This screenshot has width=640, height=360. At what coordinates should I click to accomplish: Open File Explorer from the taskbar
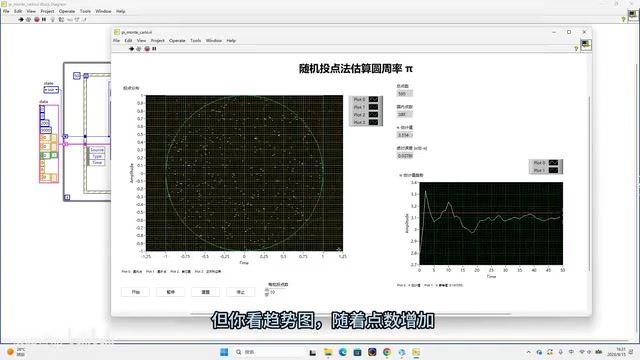328,352
